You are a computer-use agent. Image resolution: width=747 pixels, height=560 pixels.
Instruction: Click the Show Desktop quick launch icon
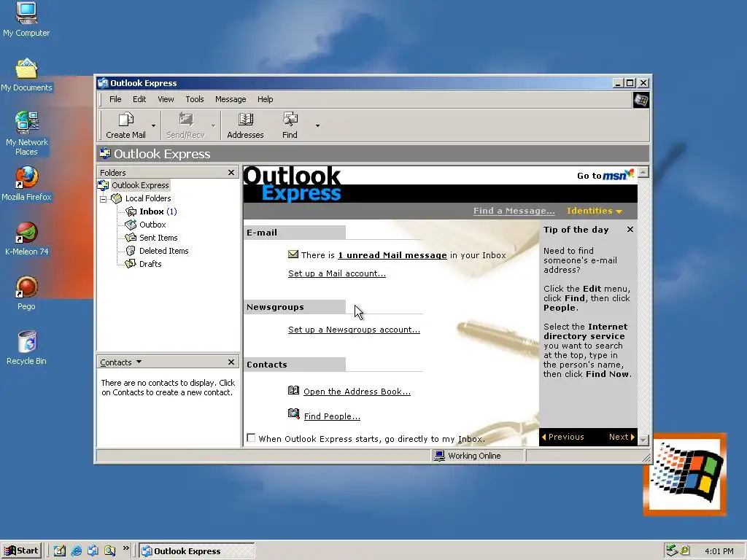click(60, 551)
